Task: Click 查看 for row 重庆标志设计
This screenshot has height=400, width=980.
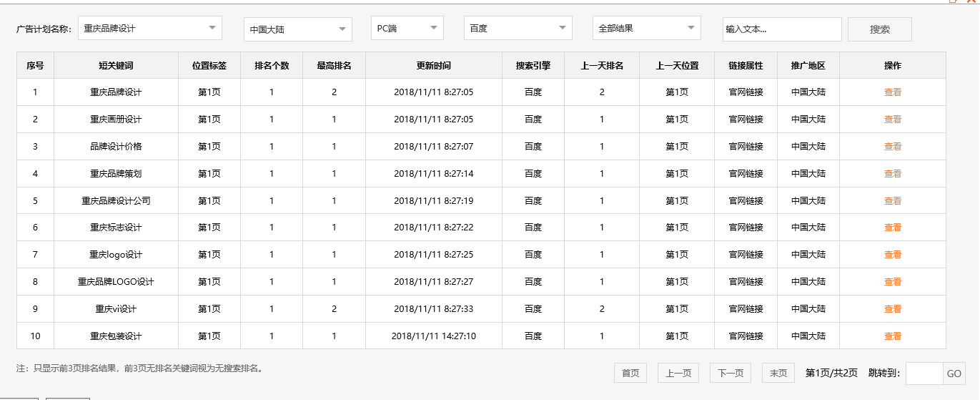Action: coord(893,228)
